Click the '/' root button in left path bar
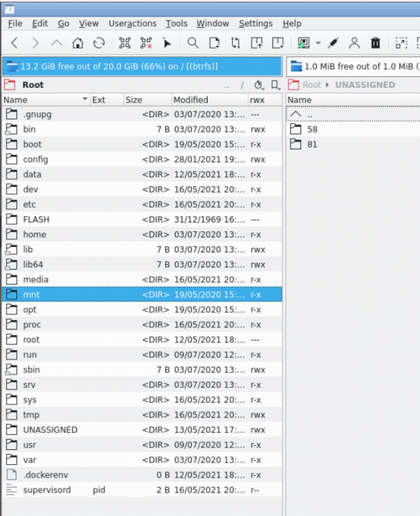 point(242,85)
